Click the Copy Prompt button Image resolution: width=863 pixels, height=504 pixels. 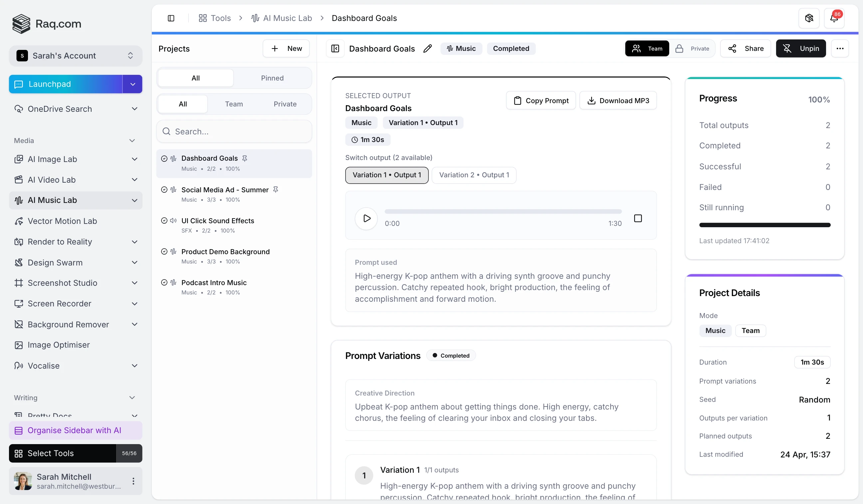click(x=541, y=100)
